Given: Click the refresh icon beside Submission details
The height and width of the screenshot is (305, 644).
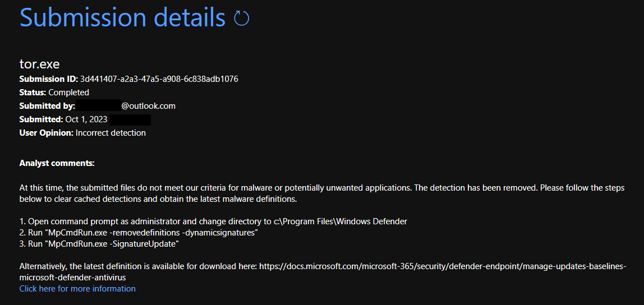Looking at the screenshot, I should 242,19.
